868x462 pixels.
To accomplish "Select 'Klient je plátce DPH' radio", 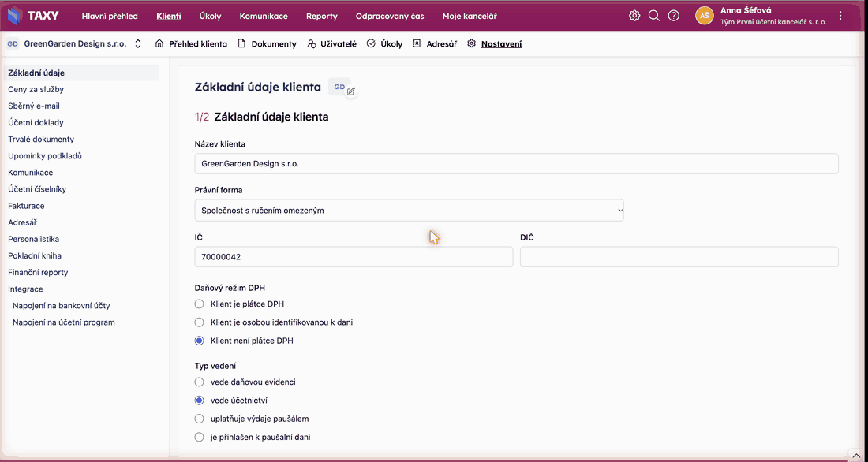I will (200, 304).
